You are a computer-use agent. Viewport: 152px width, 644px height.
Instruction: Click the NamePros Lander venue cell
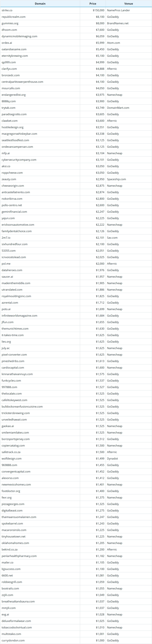click(x=118, y=10)
